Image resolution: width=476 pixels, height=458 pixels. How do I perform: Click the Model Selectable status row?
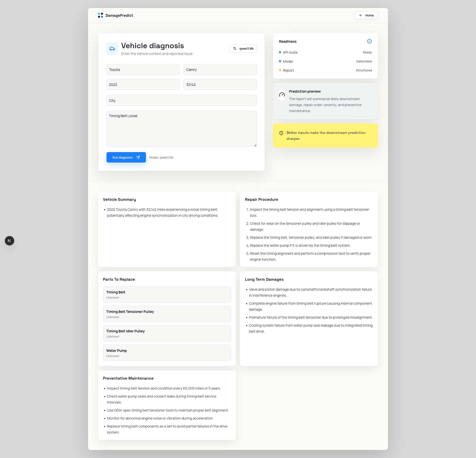[x=325, y=61]
